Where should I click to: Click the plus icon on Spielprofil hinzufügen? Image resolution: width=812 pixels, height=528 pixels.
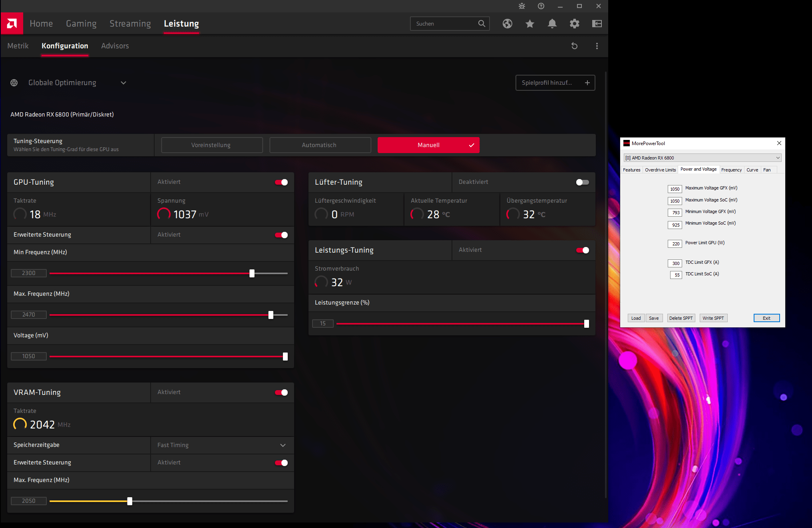[x=587, y=83]
